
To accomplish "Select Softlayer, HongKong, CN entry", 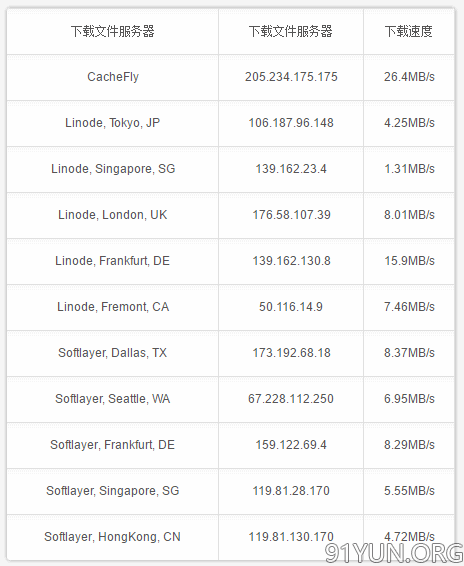I will (x=112, y=537).
